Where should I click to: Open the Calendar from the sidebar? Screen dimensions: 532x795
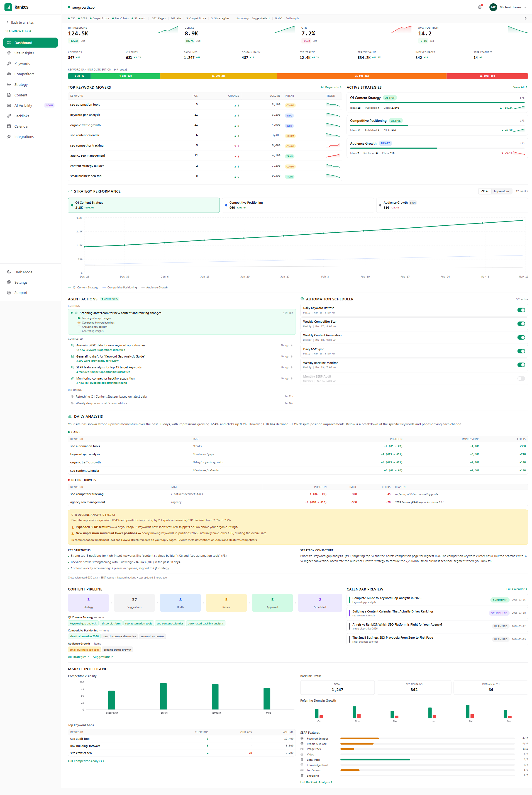(21, 126)
